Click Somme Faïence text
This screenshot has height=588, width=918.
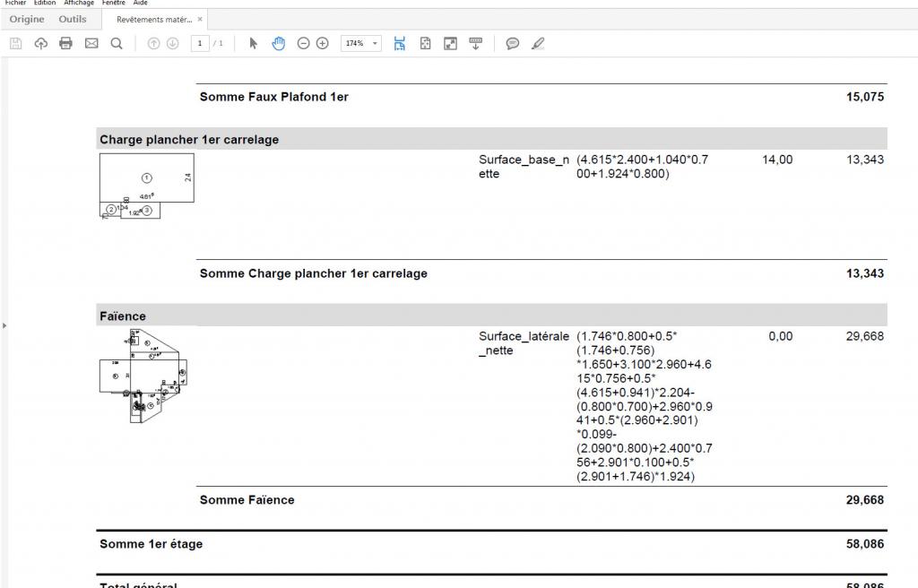(247, 500)
